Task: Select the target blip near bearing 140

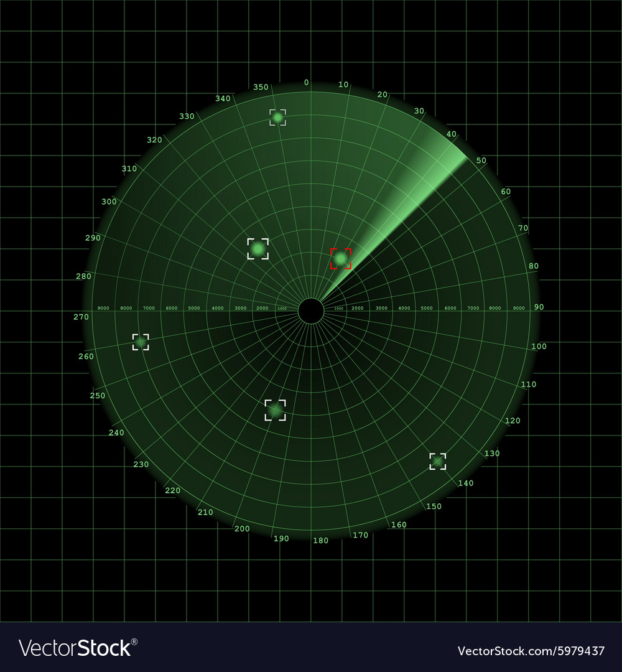Action: coord(438,461)
